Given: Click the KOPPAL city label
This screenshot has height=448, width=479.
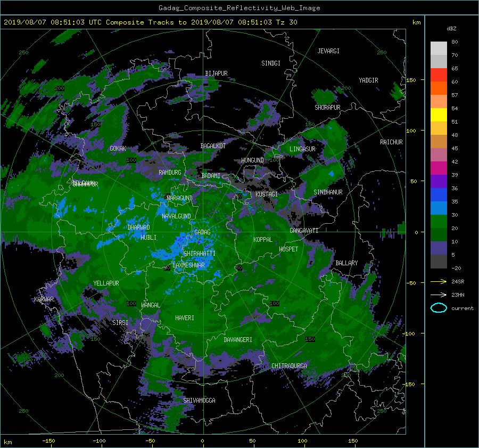Looking at the screenshot, I should coord(263,239).
